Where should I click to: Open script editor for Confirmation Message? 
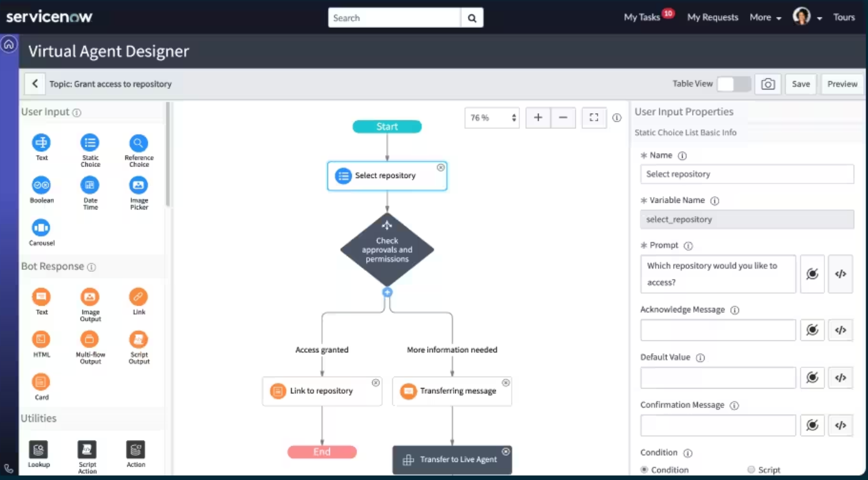840,426
